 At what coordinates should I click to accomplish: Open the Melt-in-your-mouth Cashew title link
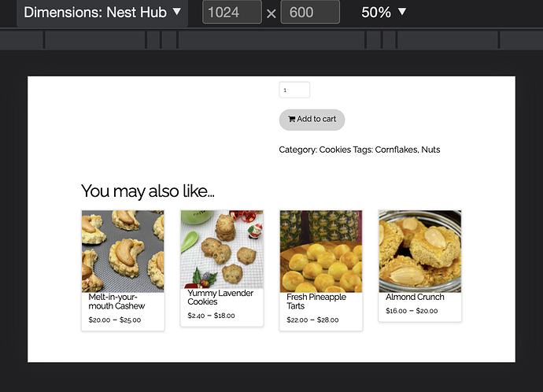tap(116, 301)
